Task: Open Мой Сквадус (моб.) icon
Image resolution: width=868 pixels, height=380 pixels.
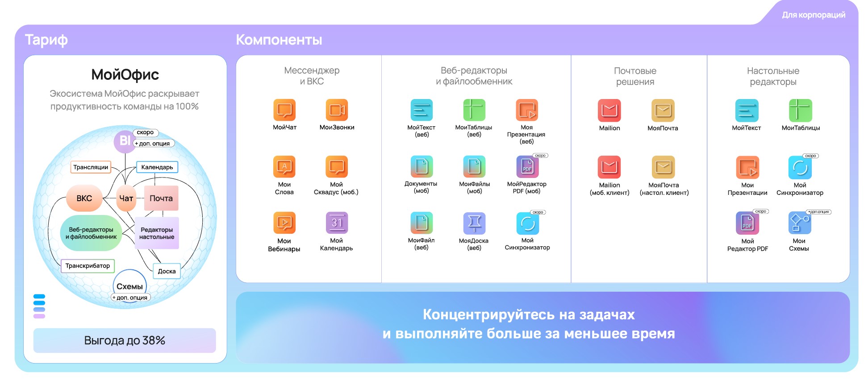Action: click(x=337, y=167)
